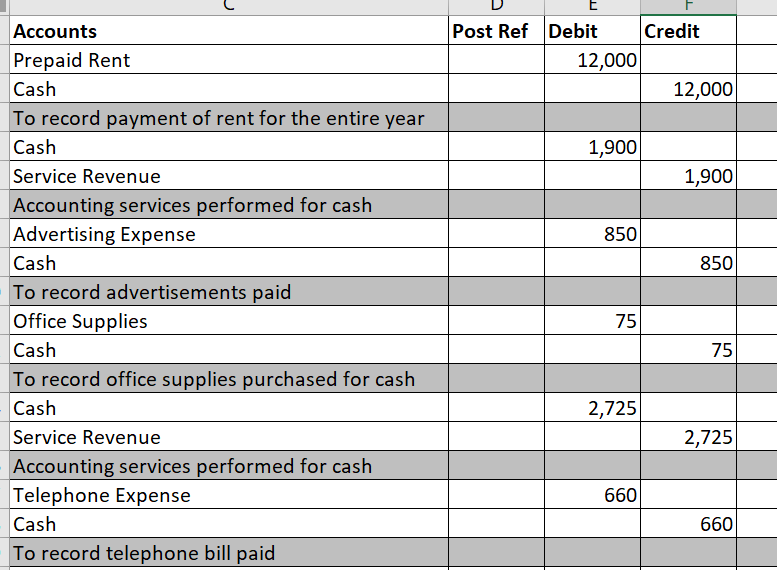Select the 1,900 credit amount

(688, 176)
